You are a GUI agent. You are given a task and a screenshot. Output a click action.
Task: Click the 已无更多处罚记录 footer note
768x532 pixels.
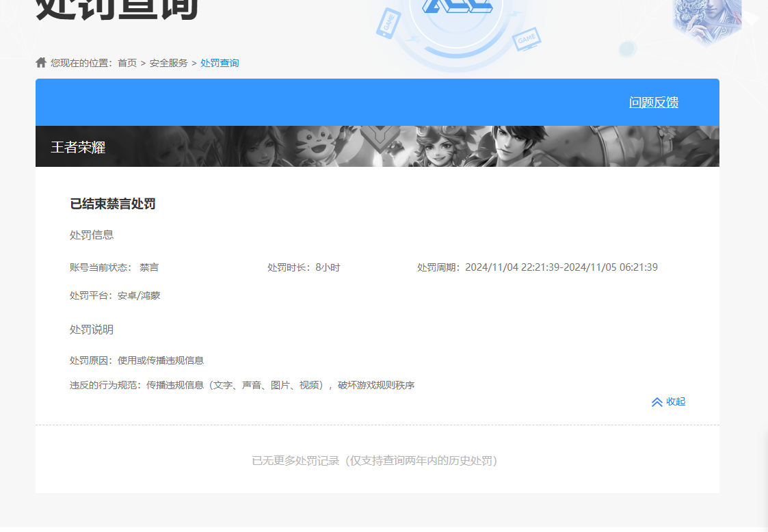pos(375,461)
